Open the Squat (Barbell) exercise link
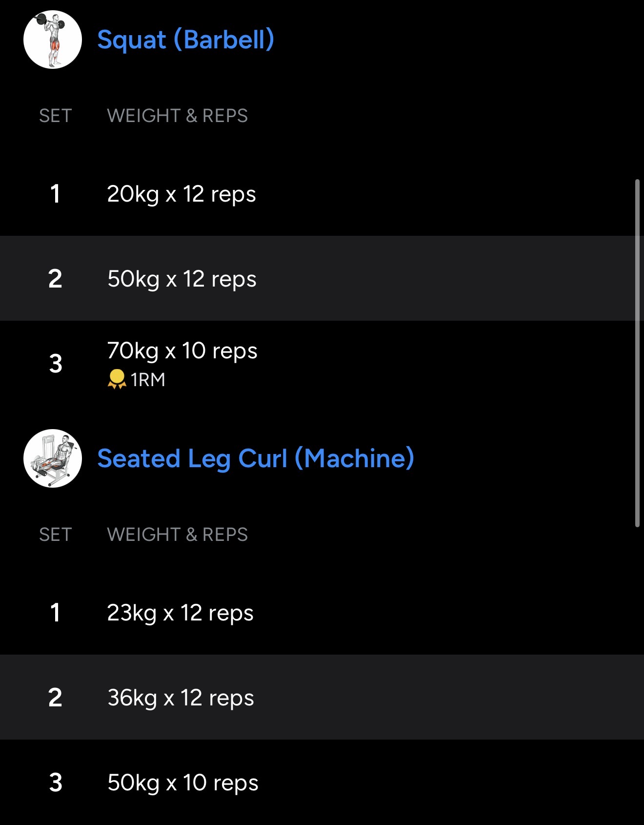644x825 pixels. (185, 40)
